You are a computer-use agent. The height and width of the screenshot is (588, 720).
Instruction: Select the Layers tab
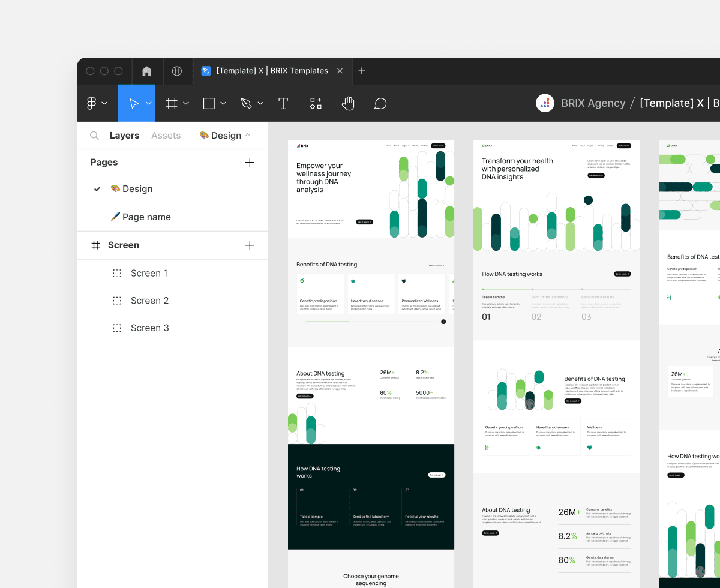(124, 135)
